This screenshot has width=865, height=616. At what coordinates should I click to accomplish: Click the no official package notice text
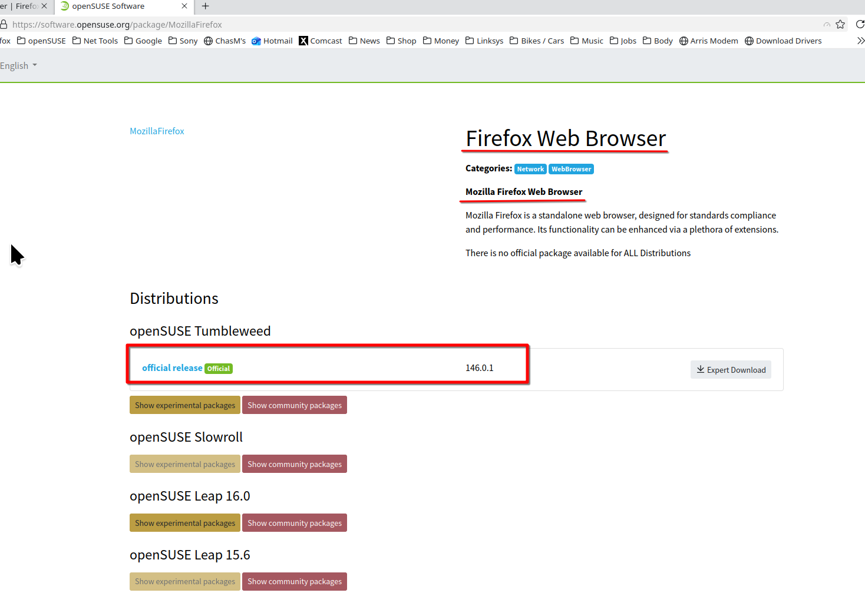coord(578,253)
